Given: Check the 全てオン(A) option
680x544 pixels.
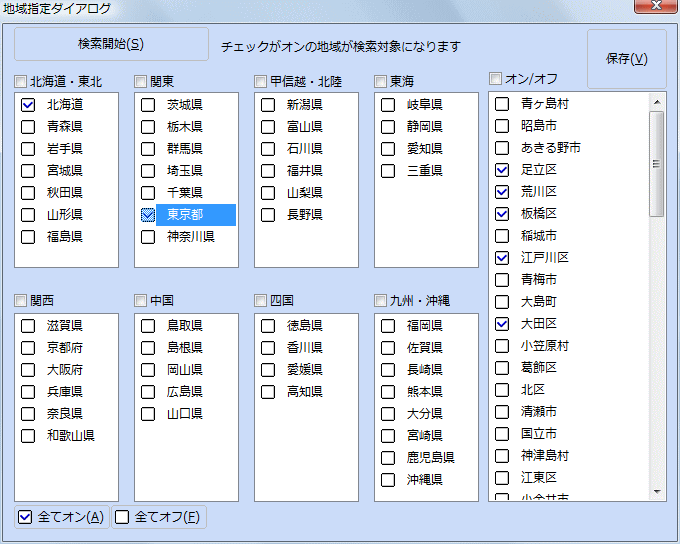Looking at the screenshot, I should click(x=27, y=517).
